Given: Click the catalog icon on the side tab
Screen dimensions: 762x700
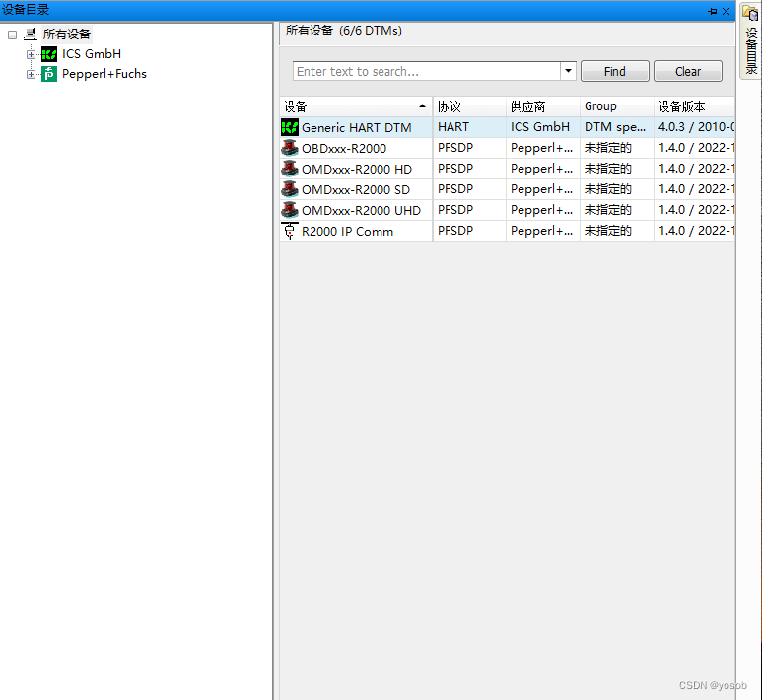Looking at the screenshot, I should click(750, 13).
